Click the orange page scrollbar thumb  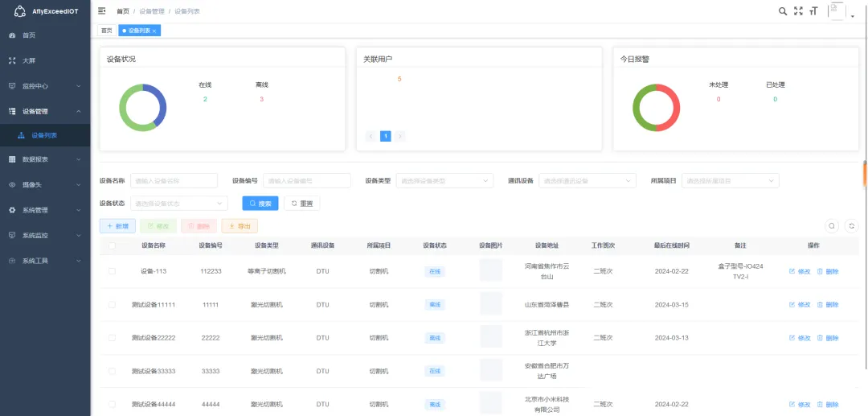coord(866,175)
